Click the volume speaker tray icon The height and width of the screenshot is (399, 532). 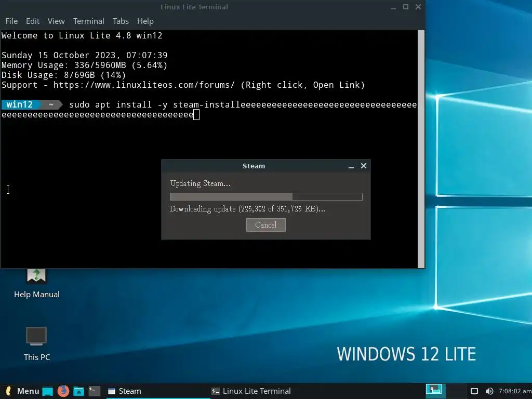[489, 391]
